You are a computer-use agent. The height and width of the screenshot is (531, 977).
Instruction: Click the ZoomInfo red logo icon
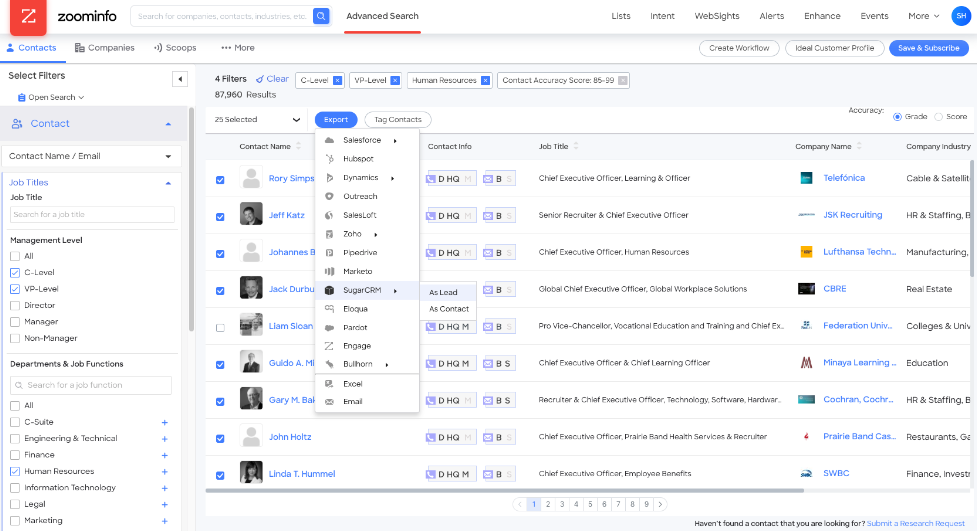pyautogui.click(x=28, y=16)
